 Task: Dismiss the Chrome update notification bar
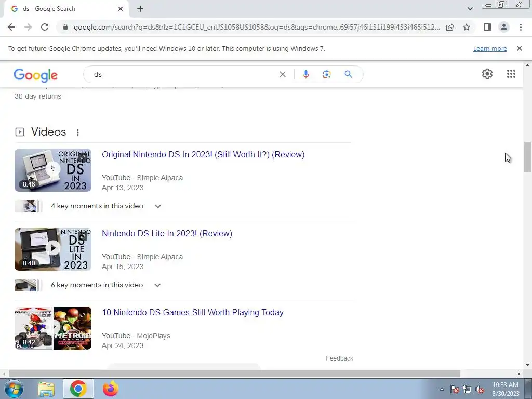pyautogui.click(x=519, y=48)
